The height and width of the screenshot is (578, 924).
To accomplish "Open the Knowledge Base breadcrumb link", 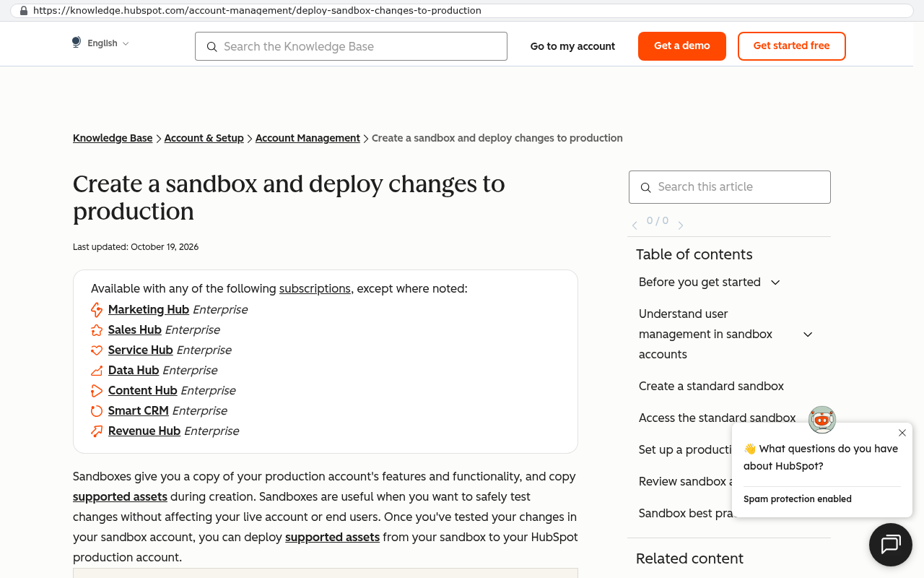I will tap(113, 138).
